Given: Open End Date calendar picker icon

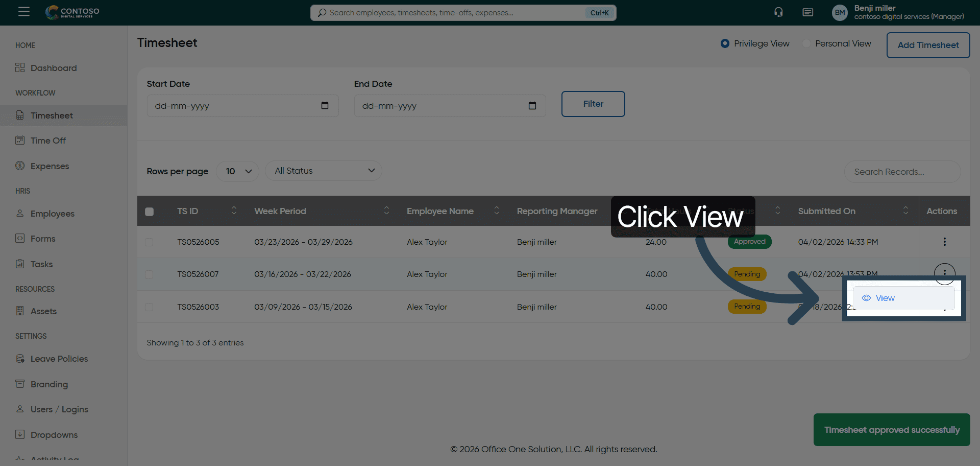Looking at the screenshot, I should pos(532,106).
